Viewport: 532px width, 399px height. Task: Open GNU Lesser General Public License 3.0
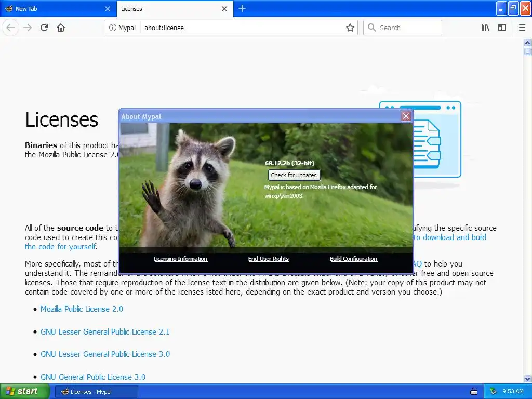tap(105, 354)
